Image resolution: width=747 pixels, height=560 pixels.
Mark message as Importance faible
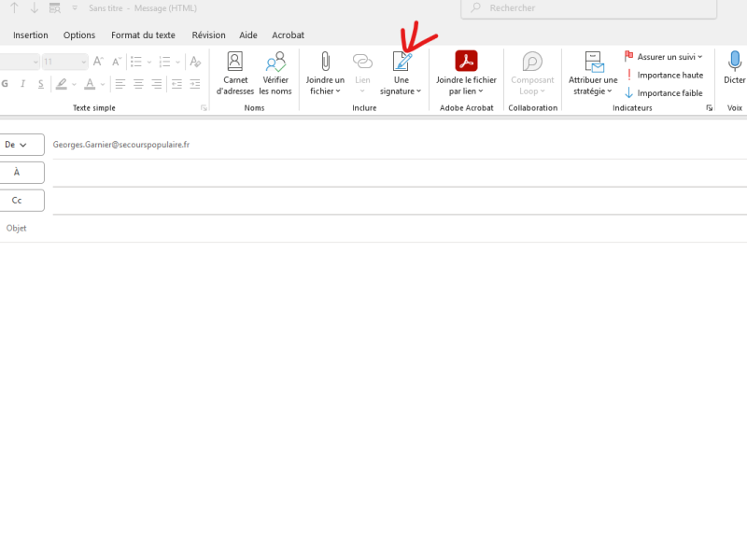point(664,92)
